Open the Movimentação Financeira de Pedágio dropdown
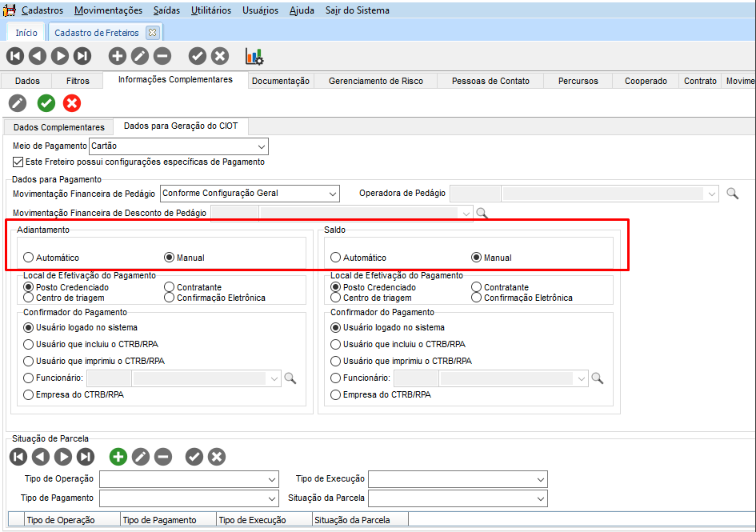Image resolution: width=756 pixels, height=532 pixels. pyautogui.click(x=333, y=194)
